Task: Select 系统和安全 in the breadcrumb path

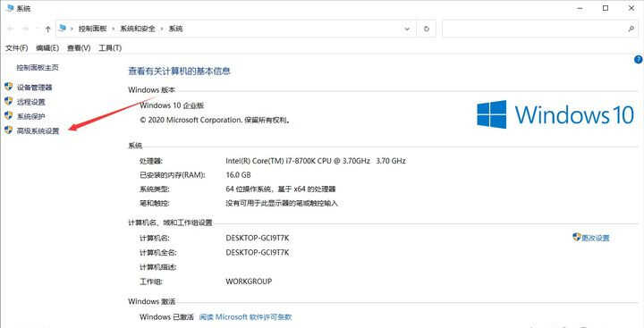Action: (138, 29)
